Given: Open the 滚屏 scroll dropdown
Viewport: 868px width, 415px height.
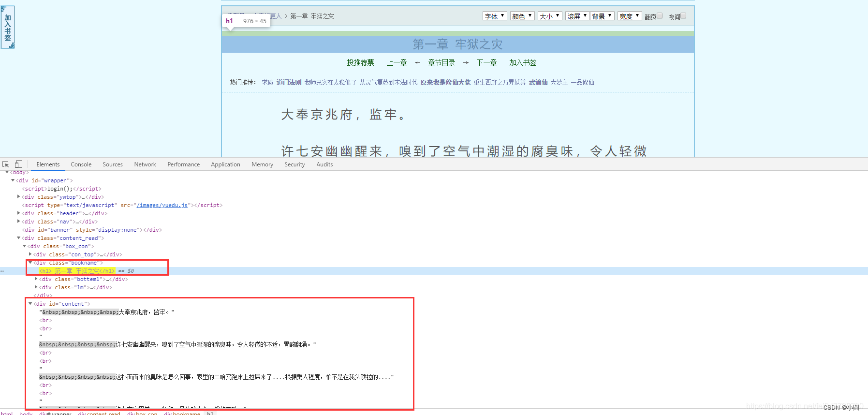Looking at the screenshot, I should pyautogui.click(x=577, y=16).
